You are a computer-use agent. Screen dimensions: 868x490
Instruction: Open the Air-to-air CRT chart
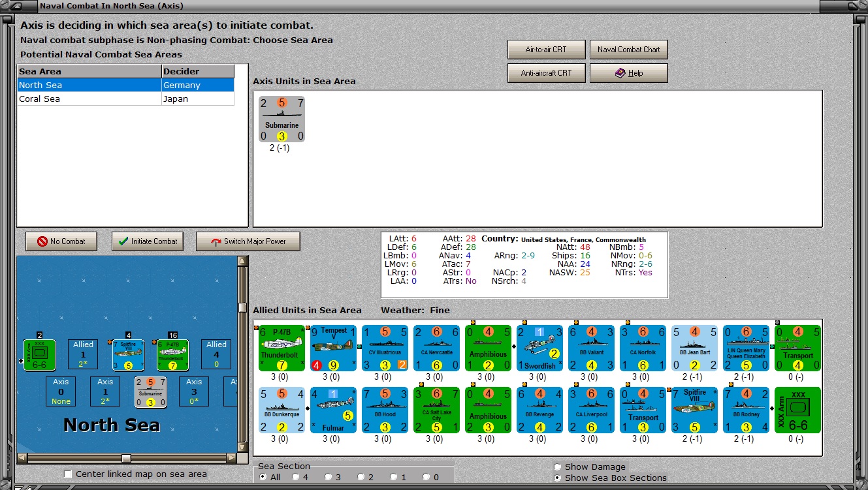coord(546,50)
